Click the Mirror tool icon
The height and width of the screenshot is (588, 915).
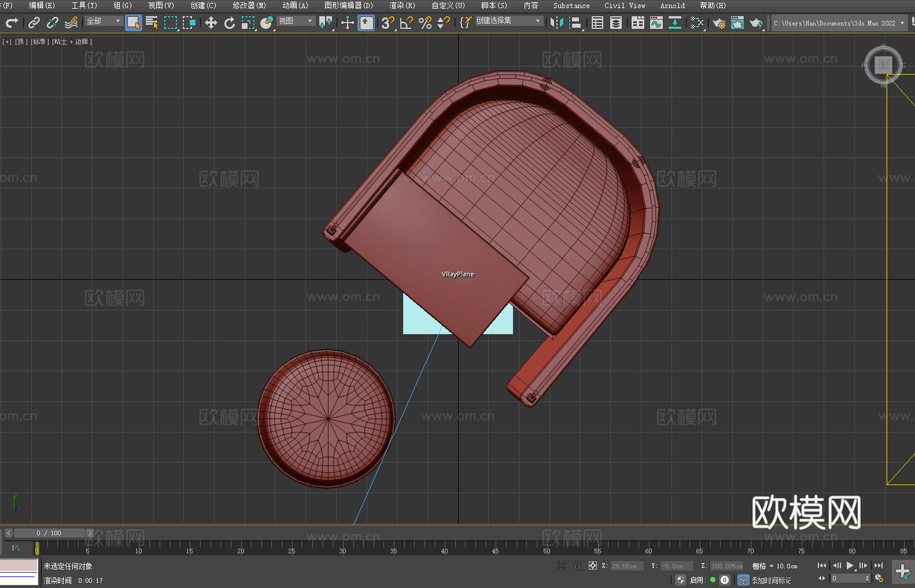pyautogui.click(x=557, y=23)
